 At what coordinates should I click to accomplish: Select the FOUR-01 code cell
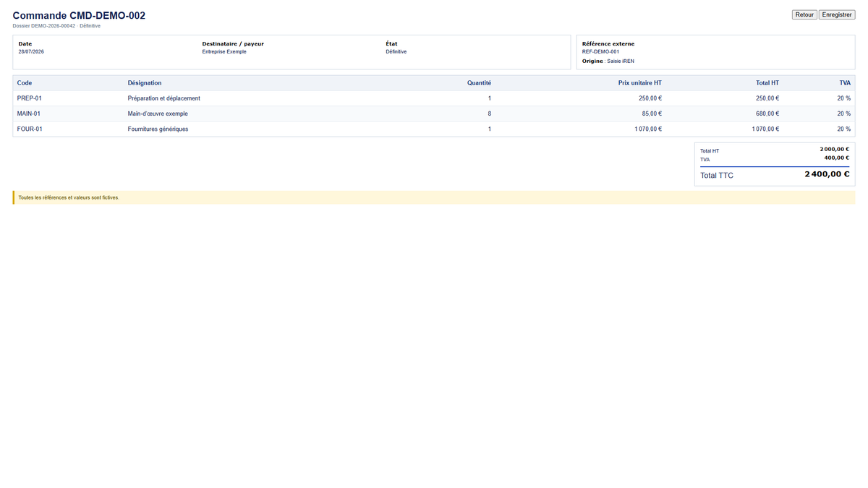click(30, 129)
